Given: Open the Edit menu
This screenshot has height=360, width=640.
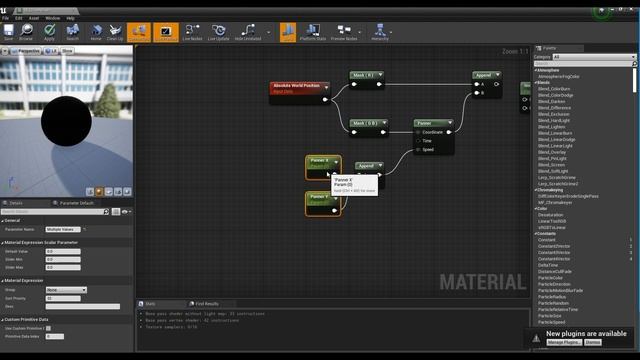Looking at the screenshot, I should (19, 18).
